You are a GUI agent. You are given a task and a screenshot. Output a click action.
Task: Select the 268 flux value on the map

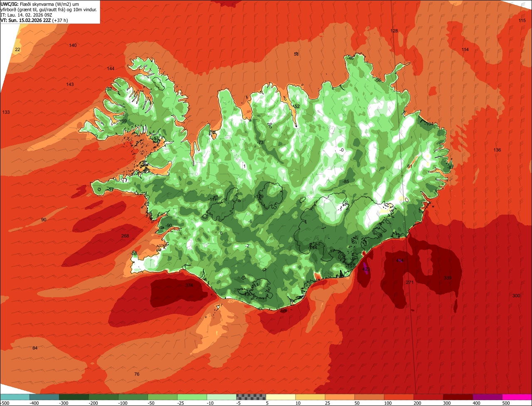[x=125, y=236]
